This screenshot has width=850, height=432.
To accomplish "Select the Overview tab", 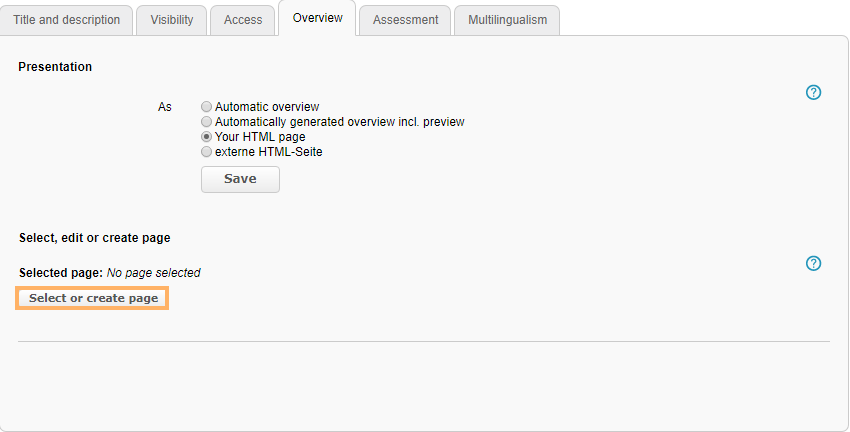I will pyautogui.click(x=317, y=19).
